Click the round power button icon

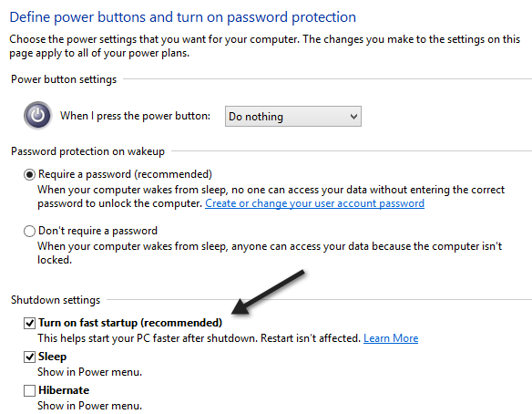tap(37, 116)
